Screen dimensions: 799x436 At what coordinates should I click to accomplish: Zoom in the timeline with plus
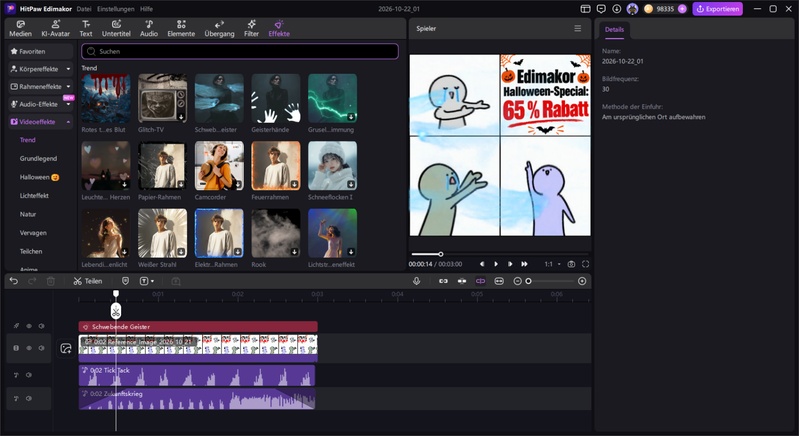[x=582, y=281]
